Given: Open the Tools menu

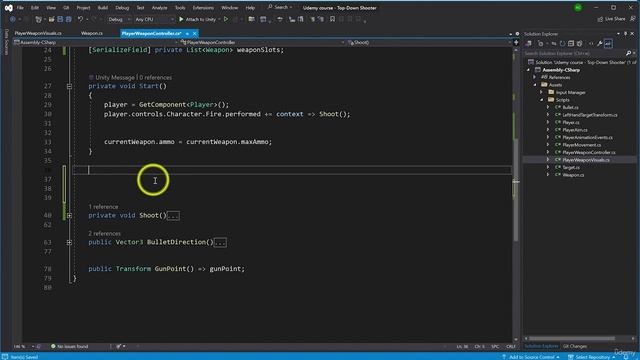Looking at the screenshot, I should click(x=180, y=8).
